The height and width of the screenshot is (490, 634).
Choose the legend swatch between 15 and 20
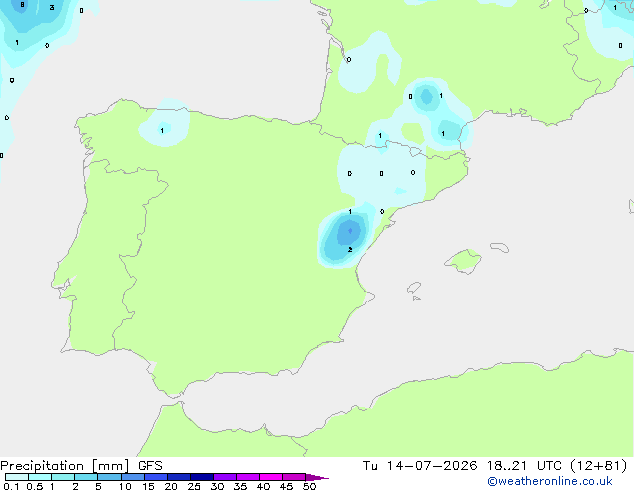point(156,477)
